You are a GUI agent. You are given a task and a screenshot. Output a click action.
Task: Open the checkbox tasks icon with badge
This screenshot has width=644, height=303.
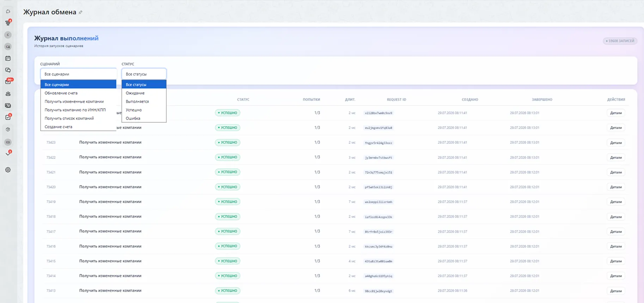(8, 117)
